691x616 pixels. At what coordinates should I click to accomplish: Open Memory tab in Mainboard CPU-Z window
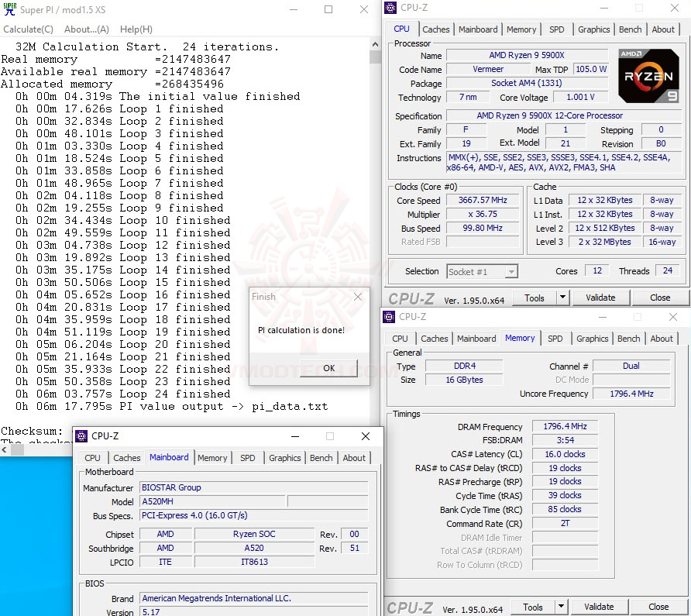click(x=212, y=458)
